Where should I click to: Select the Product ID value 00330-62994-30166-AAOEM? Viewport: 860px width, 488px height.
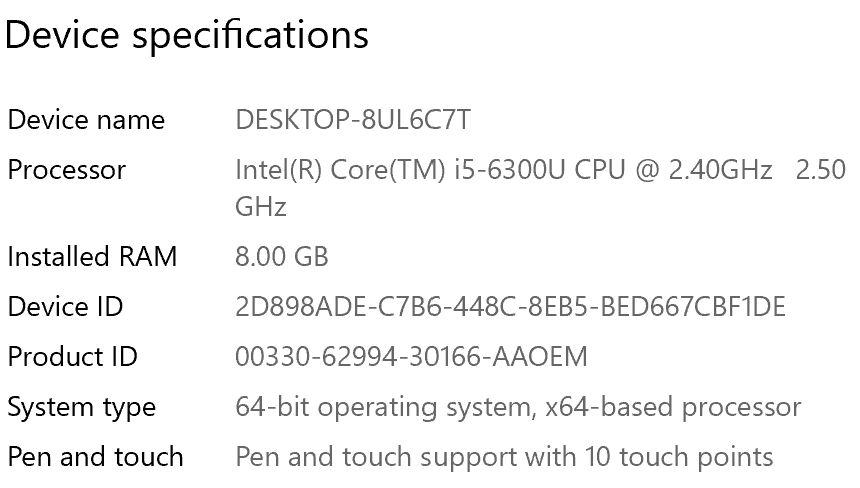(x=411, y=357)
